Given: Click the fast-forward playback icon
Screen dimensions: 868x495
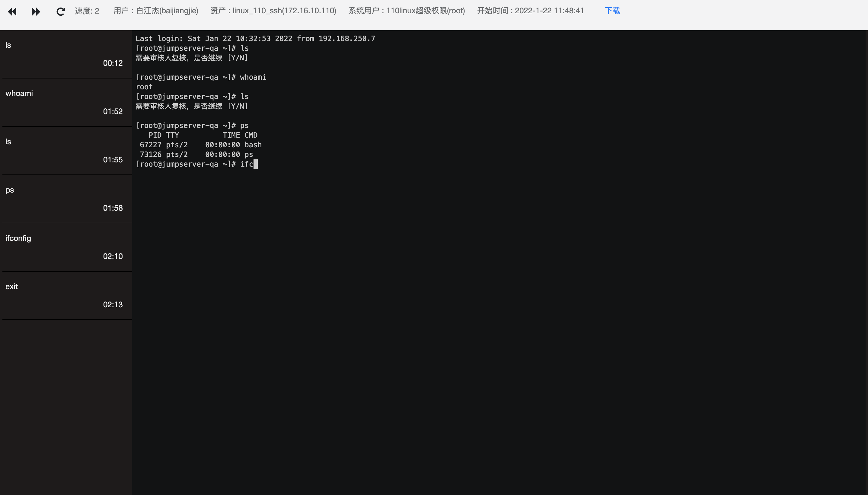Looking at the screenshot, I should coord(36,11).
